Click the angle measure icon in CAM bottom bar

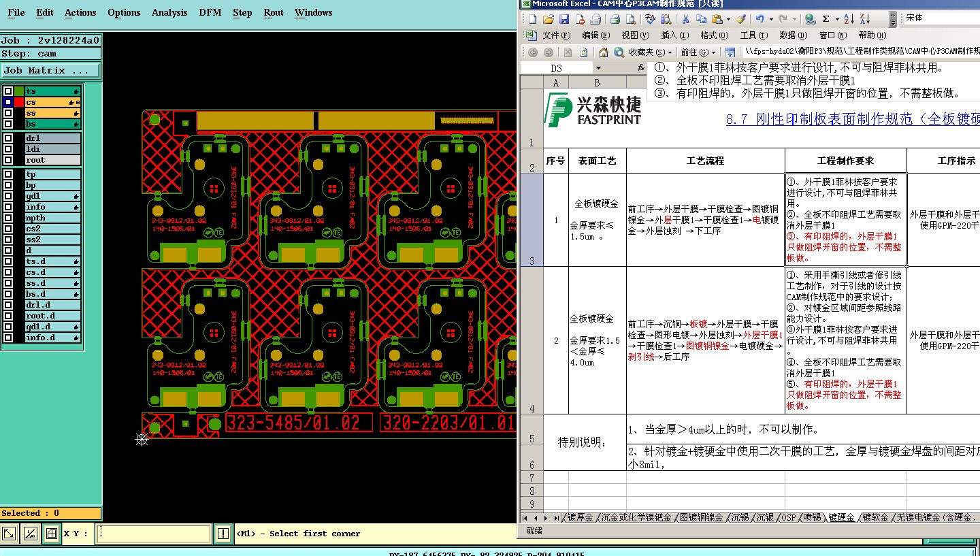(x=30, y=534)
